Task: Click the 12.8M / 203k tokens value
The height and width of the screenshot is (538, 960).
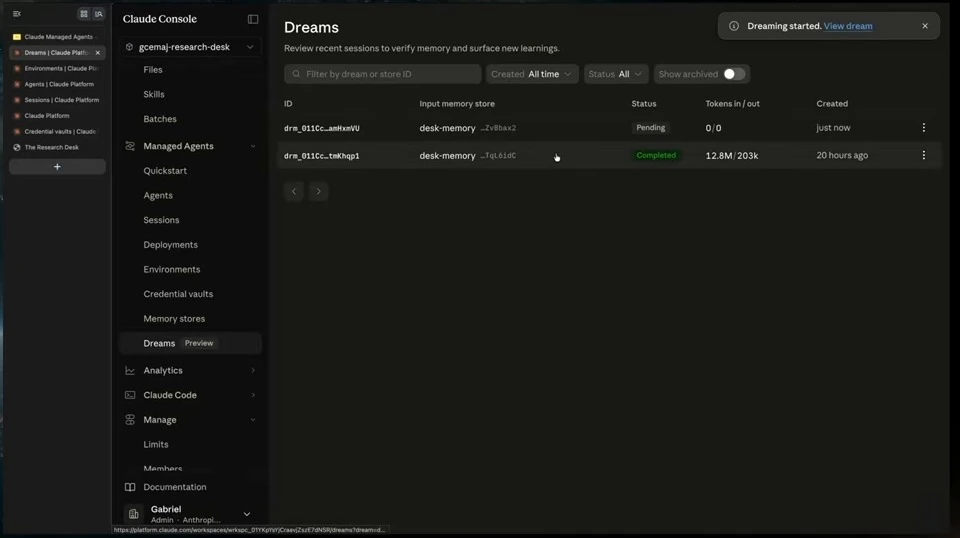Action: coord(732,155)
